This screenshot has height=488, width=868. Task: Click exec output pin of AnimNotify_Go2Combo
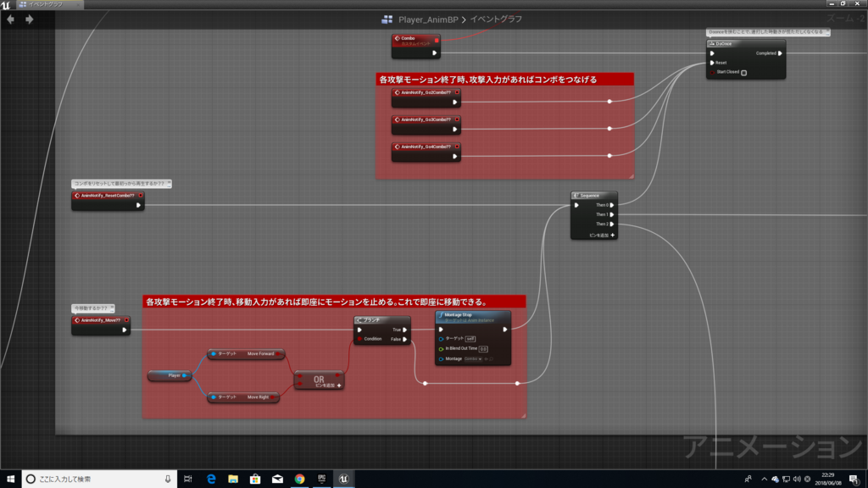(454, 102)
